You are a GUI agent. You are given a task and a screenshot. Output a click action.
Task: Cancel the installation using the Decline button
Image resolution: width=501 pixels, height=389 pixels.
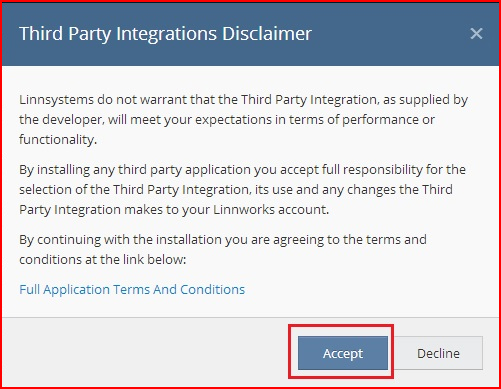coord(438,353)
